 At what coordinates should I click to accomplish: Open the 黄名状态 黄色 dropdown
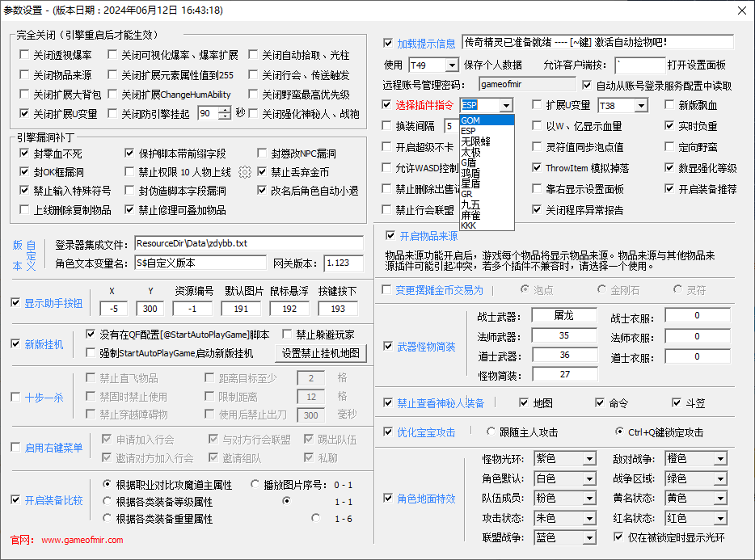click(x=720, y=498)
